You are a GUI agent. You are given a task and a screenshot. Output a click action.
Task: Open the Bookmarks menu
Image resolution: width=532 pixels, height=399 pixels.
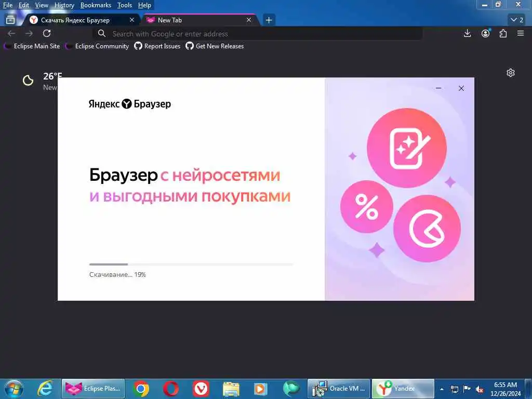tap(96, 5)
